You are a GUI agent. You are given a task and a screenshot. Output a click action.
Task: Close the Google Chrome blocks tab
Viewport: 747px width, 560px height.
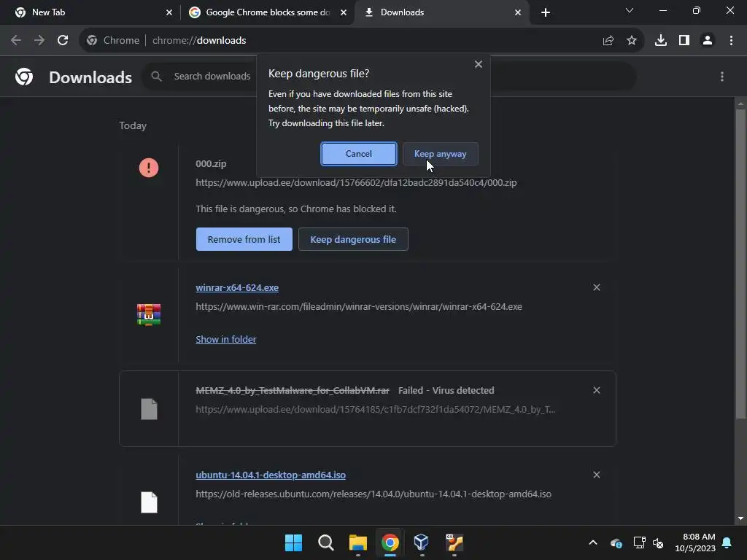click(344, 12)
